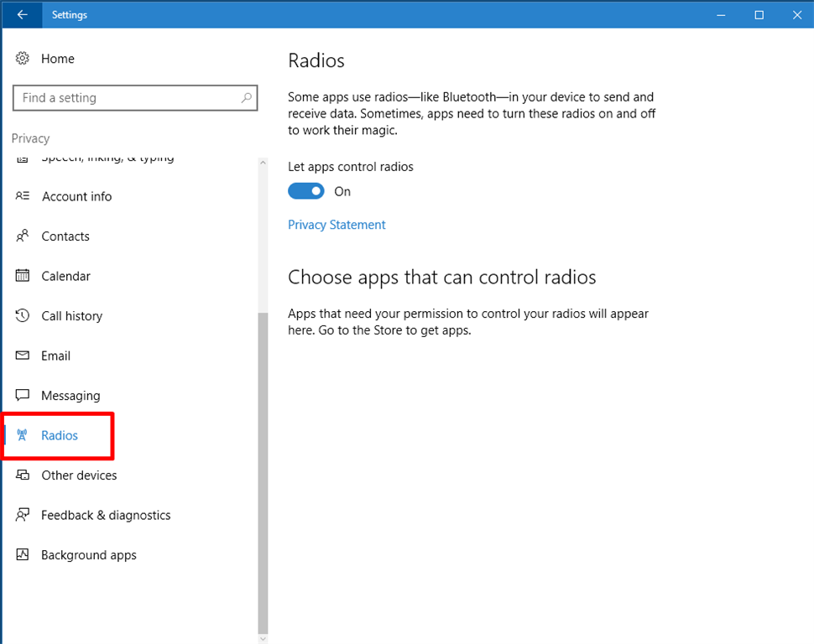Close the Settings window
Viewport: 814px width, 644px height.
point(797,14)
